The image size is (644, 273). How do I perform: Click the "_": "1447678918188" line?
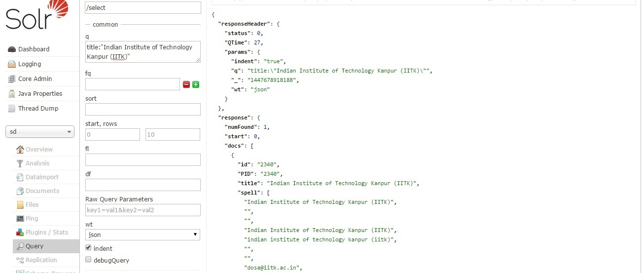pyautogui.click(x=265, y=80)
